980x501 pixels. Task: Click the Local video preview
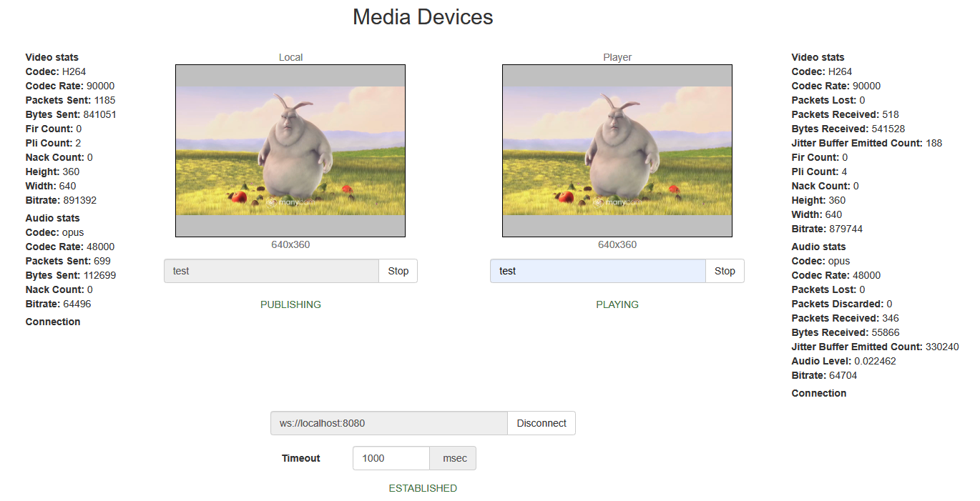pyautogui.click(x=290, y=151)
